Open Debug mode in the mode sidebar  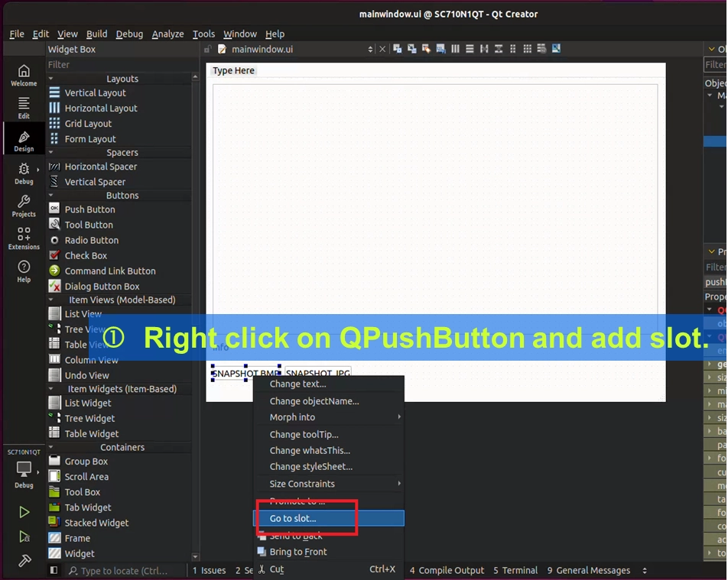coord(24,173)
